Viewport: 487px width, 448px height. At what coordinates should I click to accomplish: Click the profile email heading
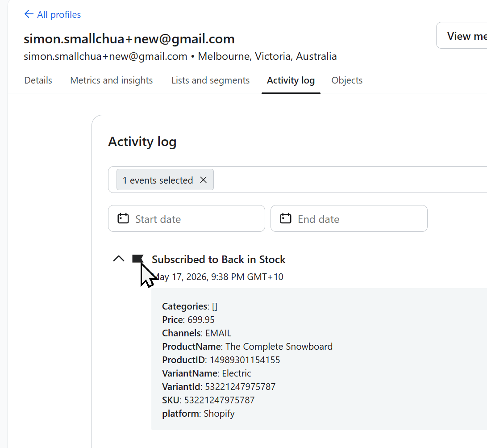click(x=129, y=39)
